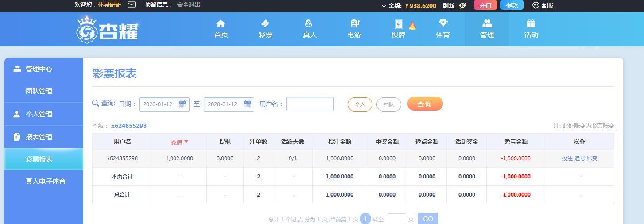Click page number 1 in pagination

[365, 219]
